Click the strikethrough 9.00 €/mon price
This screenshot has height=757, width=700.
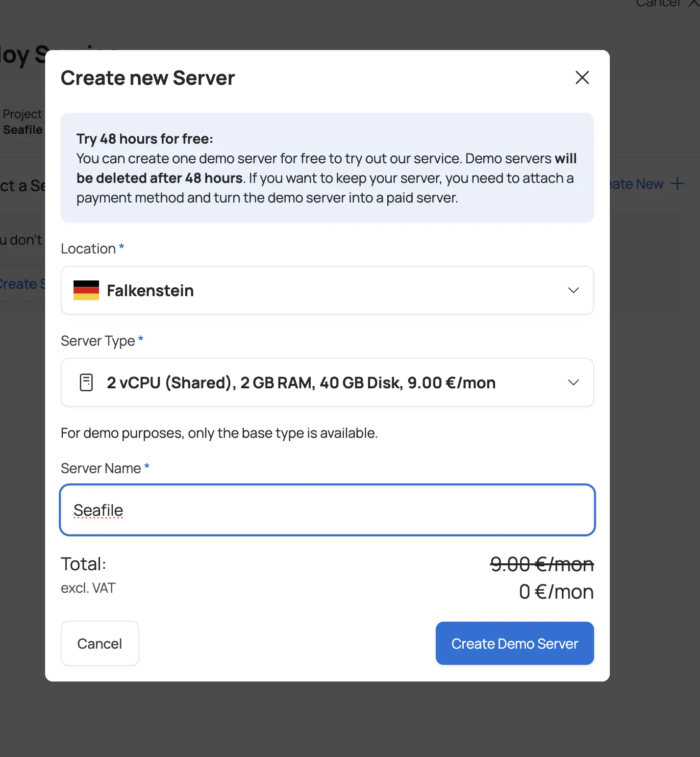click(542, 564)
